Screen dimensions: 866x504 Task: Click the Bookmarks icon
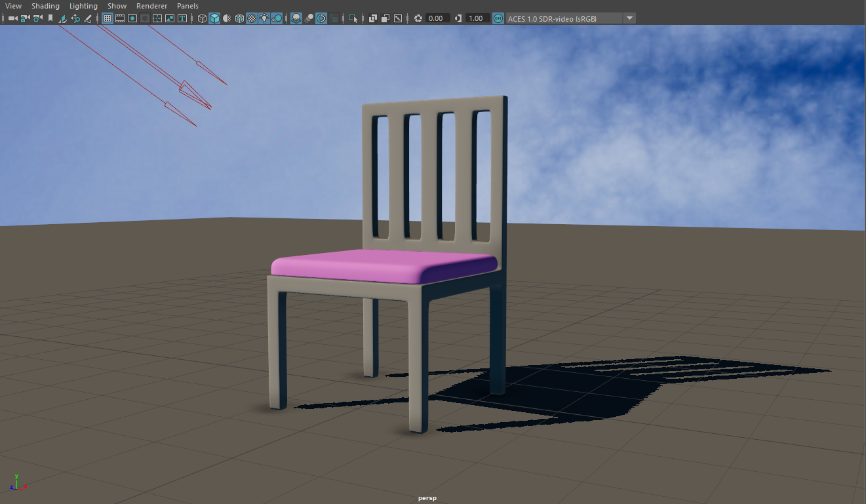(x=50, y=18)
